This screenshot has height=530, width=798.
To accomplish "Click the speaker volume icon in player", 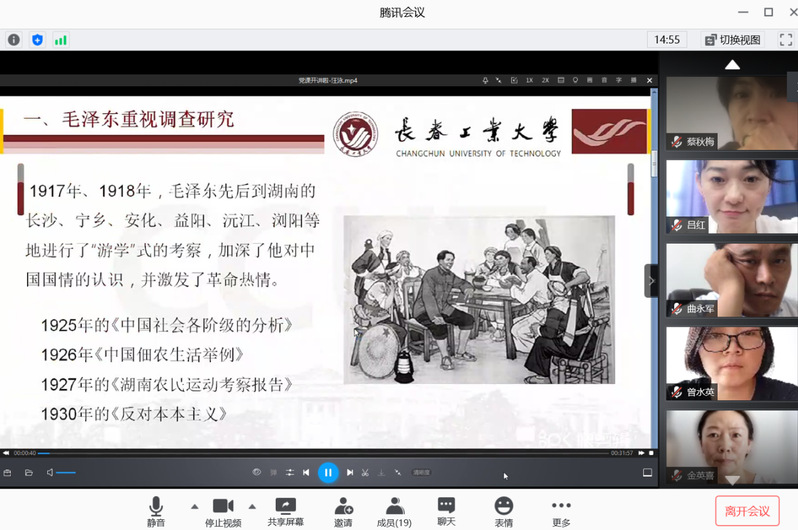I will 49,472.
